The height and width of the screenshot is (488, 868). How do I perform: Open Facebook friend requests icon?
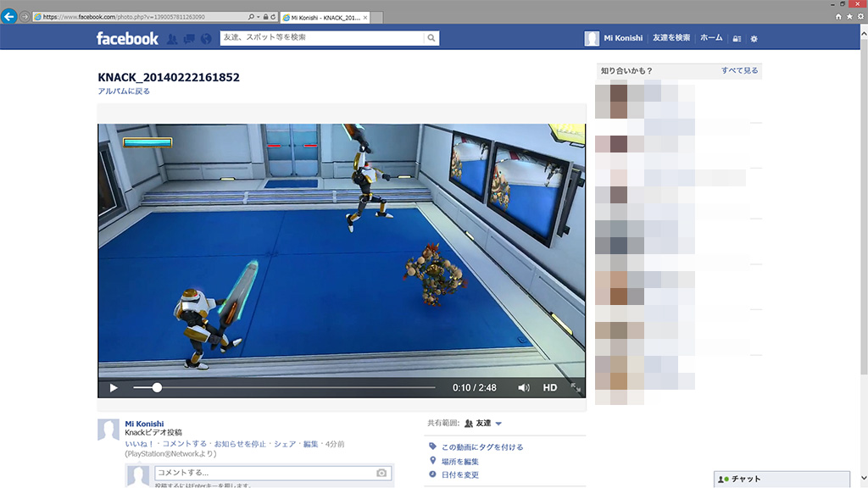point(172,39)
